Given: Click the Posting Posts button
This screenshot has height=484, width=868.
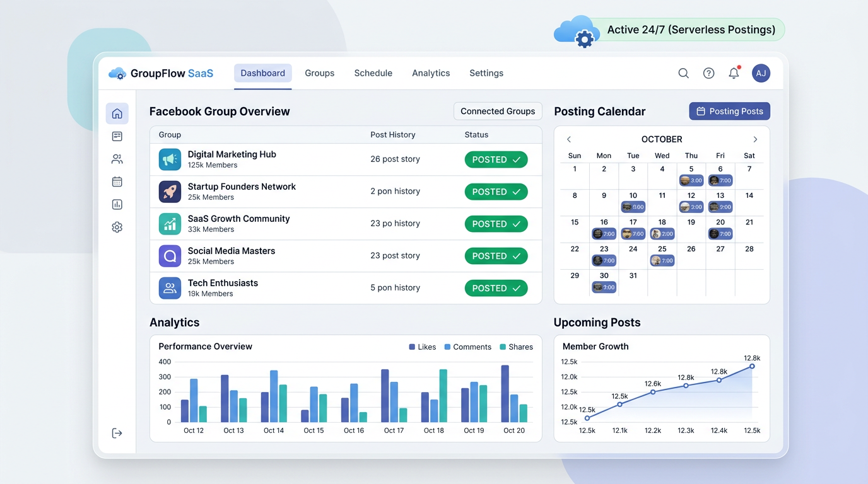Looking at the screenshot, I should tap(730, 111).
